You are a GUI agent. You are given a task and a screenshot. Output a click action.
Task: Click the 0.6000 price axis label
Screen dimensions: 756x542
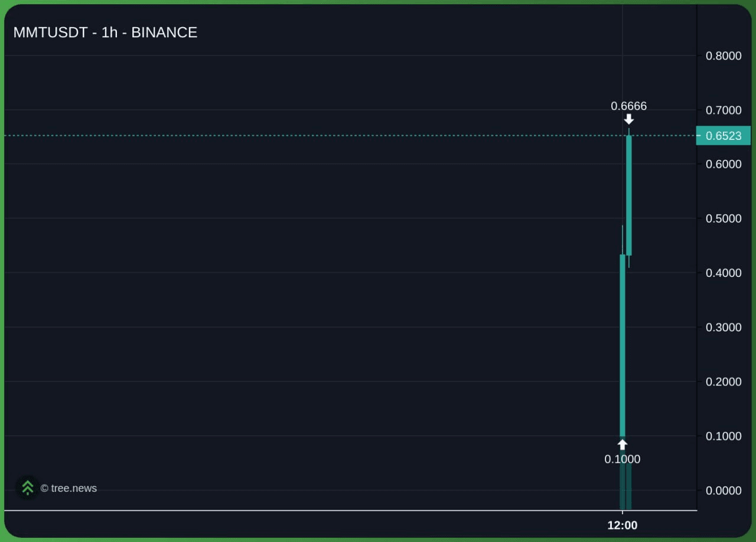(724, 164)
